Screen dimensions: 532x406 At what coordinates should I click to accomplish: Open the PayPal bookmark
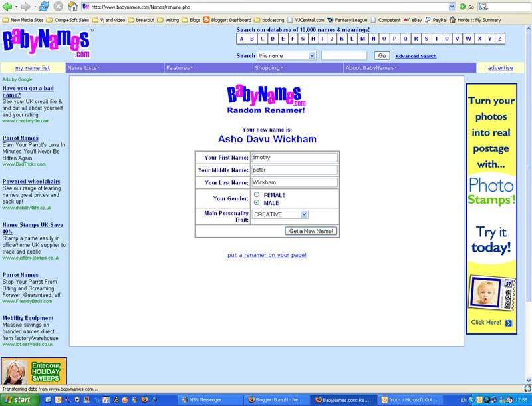pos(436,20)
